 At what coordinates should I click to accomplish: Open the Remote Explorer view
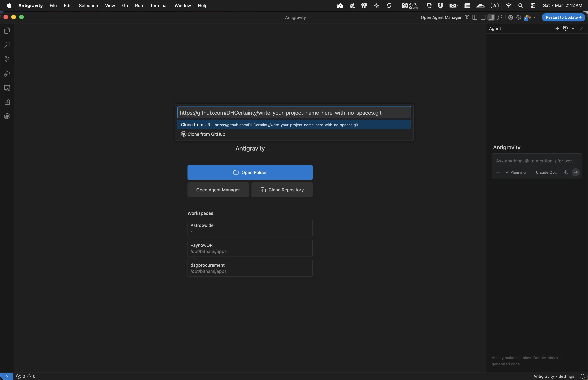7,88
